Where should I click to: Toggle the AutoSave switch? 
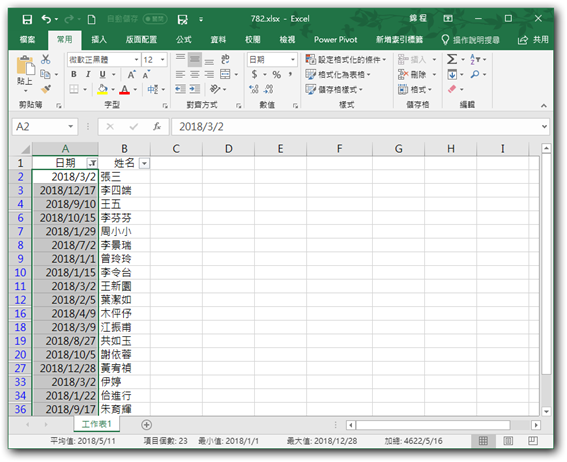[x=155, y=19]
